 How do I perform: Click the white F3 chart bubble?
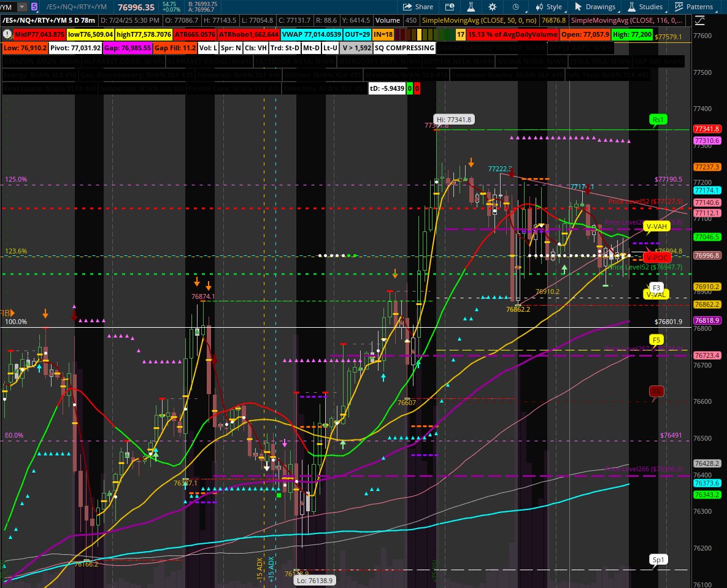click(x=656, y=287)
